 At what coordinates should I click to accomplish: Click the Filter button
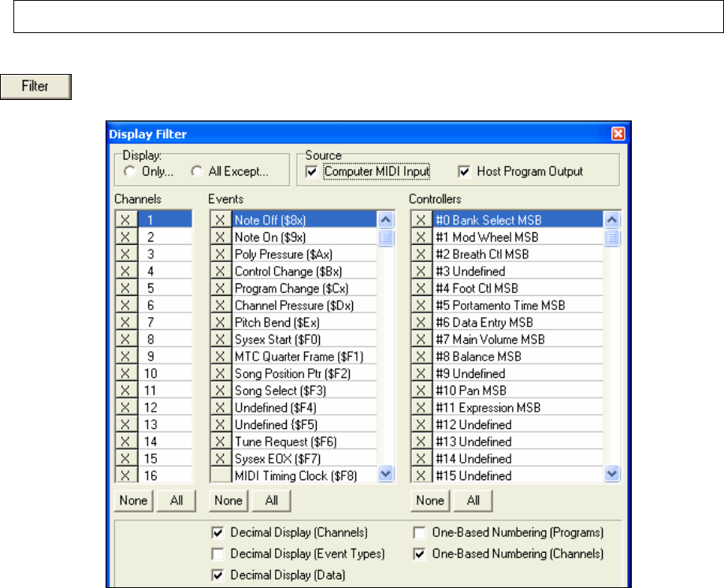pos(35,87)
